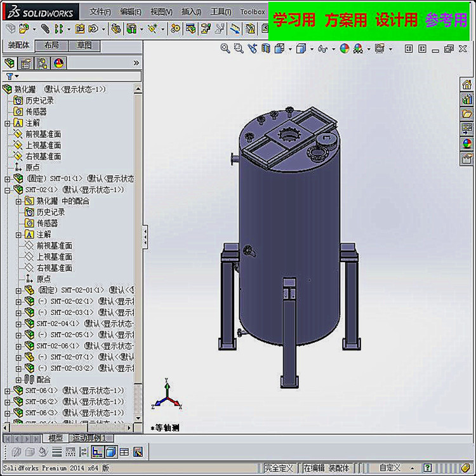
Task: Click the SolidWorks Resources home icon
Action: click(x=467, y=85)
